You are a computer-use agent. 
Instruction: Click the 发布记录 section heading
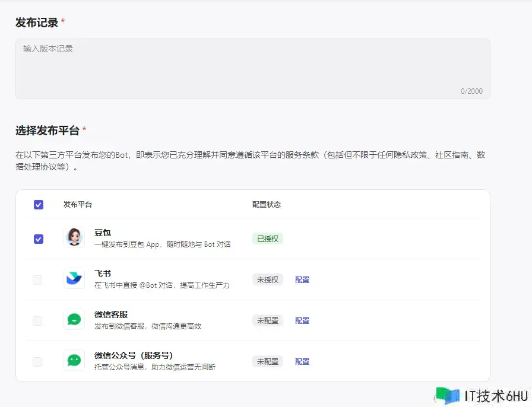[37, 23]
